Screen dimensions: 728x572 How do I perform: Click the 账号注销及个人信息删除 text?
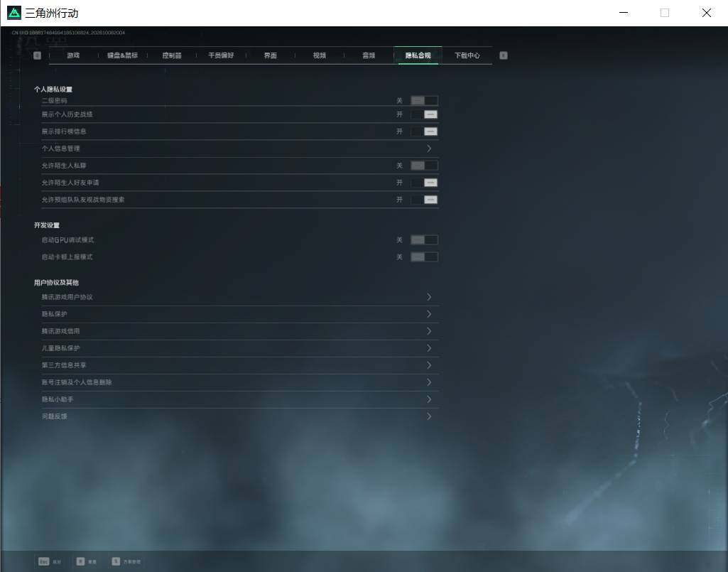(77, 382)
